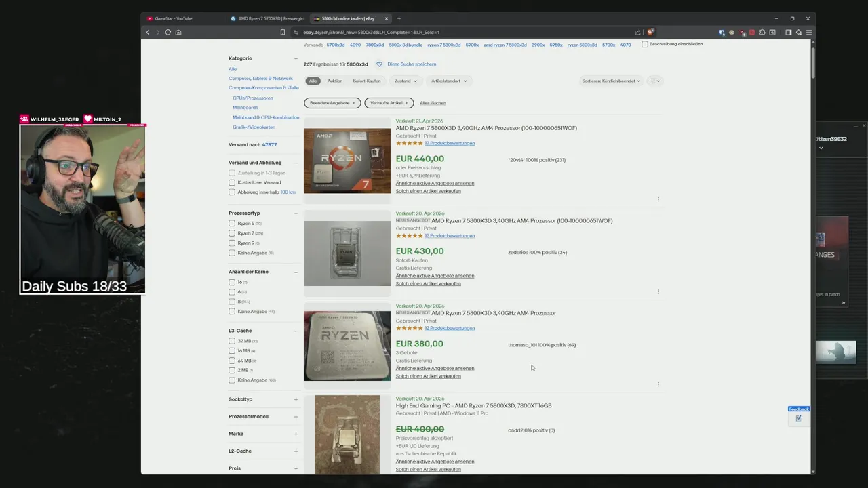Check the 64 MB L3-Cache option
Screen dimensions: 868x488
click(232, 361)
